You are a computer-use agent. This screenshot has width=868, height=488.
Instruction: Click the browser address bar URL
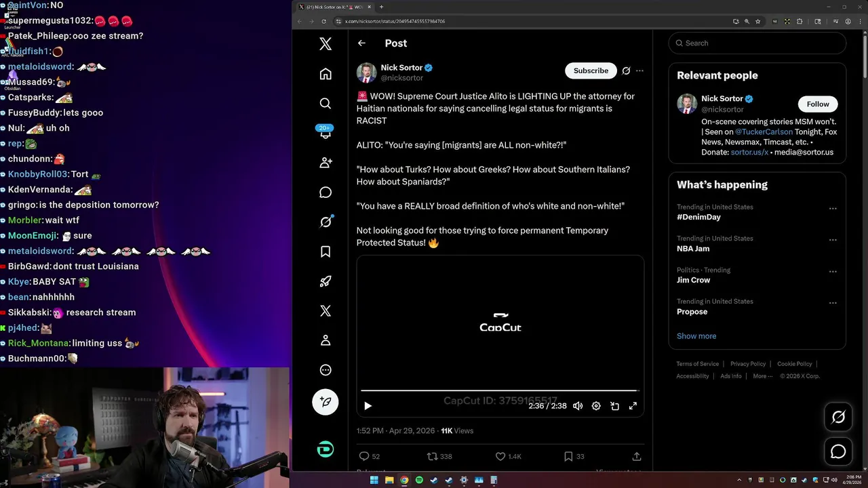[395, 21]
